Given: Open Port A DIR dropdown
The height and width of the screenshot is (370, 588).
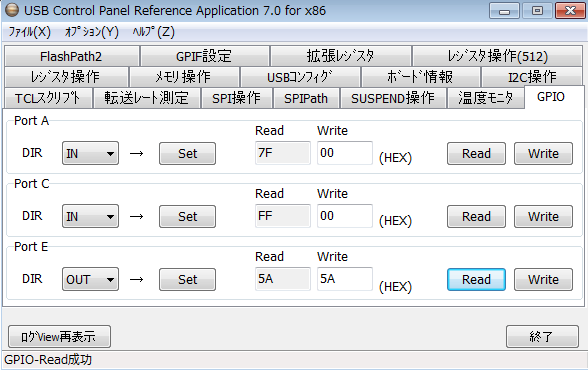Looking at the screenshot, I should click(x=90, y=153).
